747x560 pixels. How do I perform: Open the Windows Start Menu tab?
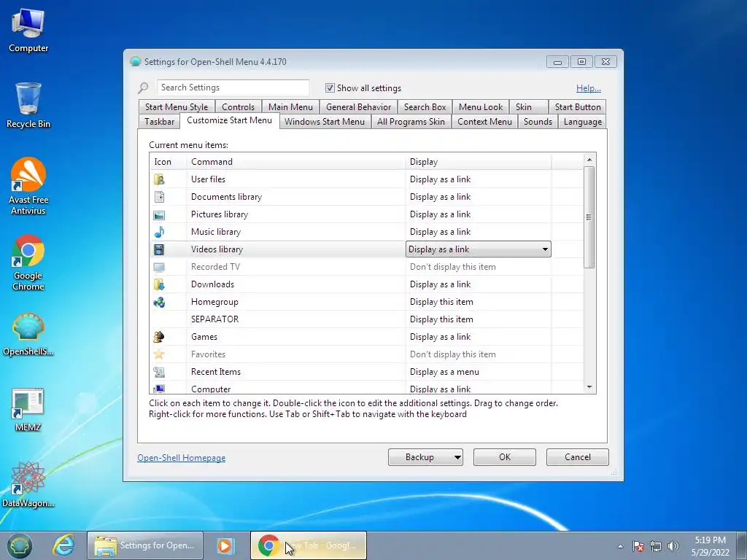(325, 122)
